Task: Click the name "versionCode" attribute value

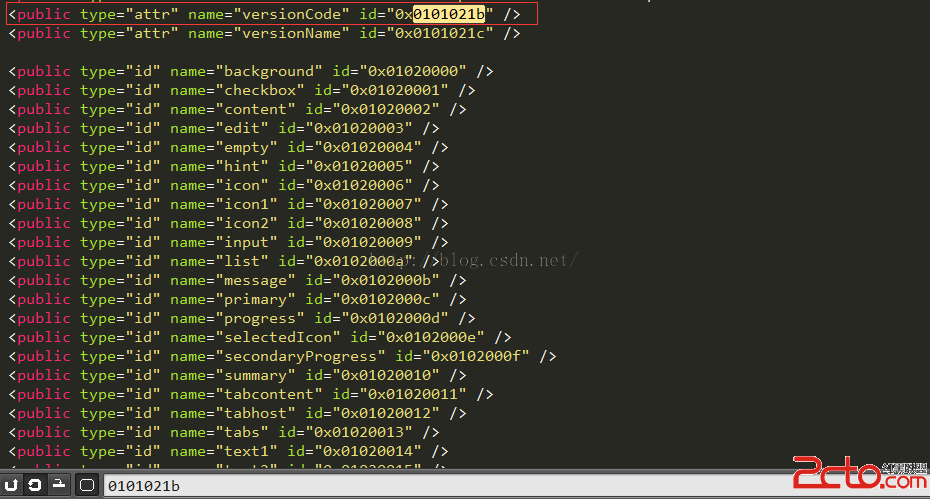Action: click(292, 14)
